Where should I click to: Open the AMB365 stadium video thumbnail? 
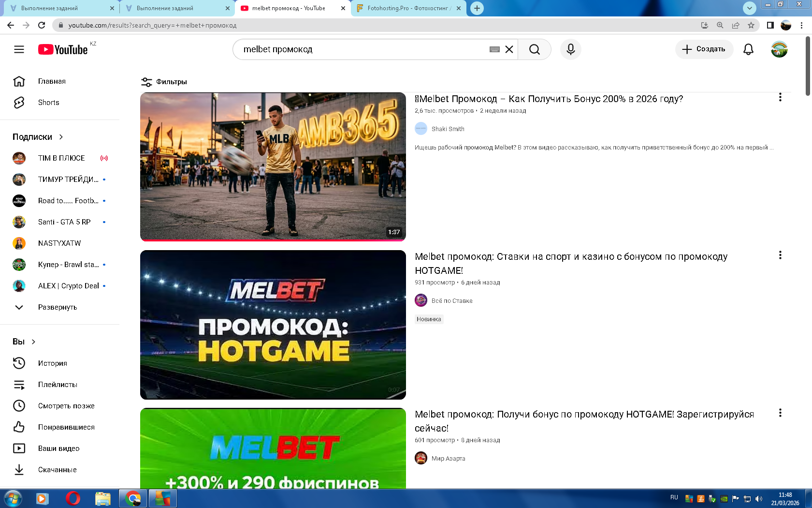click(x=273, y=167)
